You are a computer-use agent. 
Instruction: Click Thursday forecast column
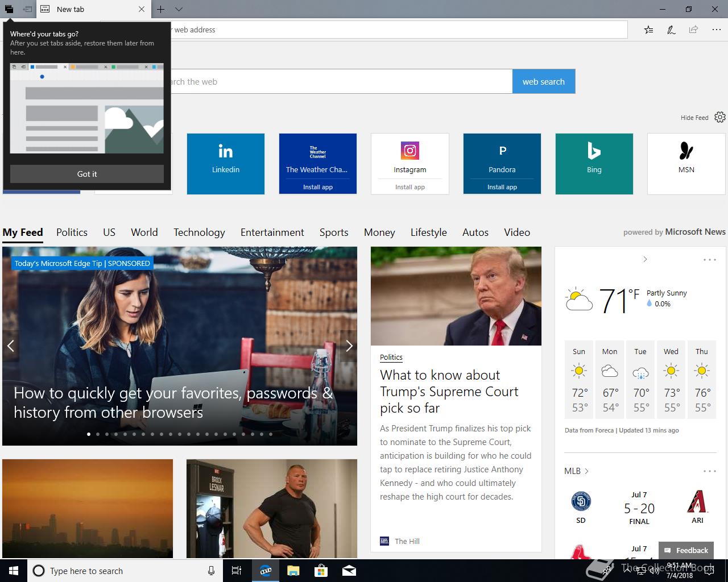(x=702, y=379)
